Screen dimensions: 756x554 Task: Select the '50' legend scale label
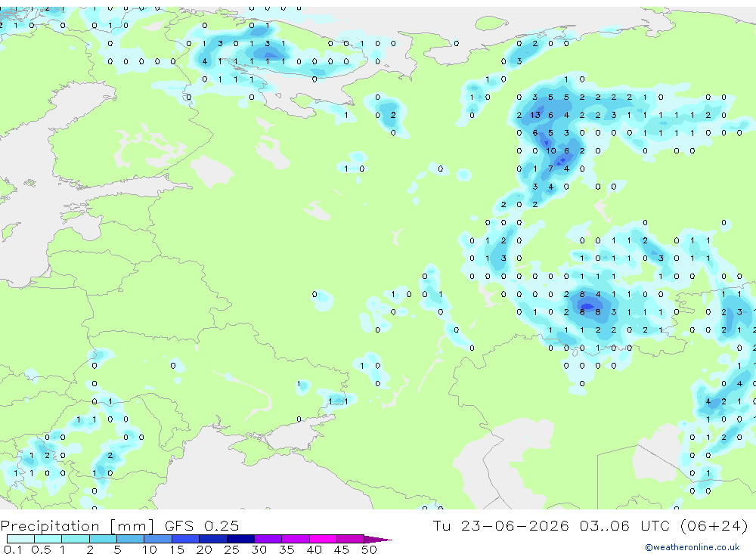[x=369, y=549]
